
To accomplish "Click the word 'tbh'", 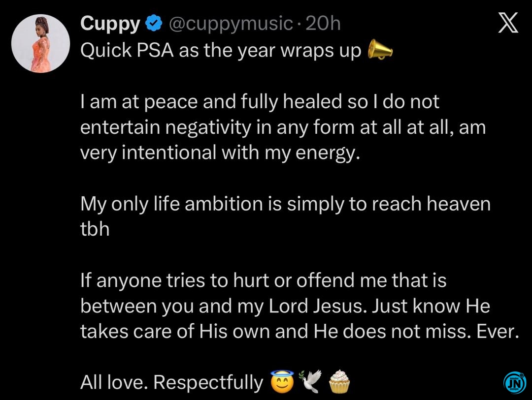I will 95,229.
